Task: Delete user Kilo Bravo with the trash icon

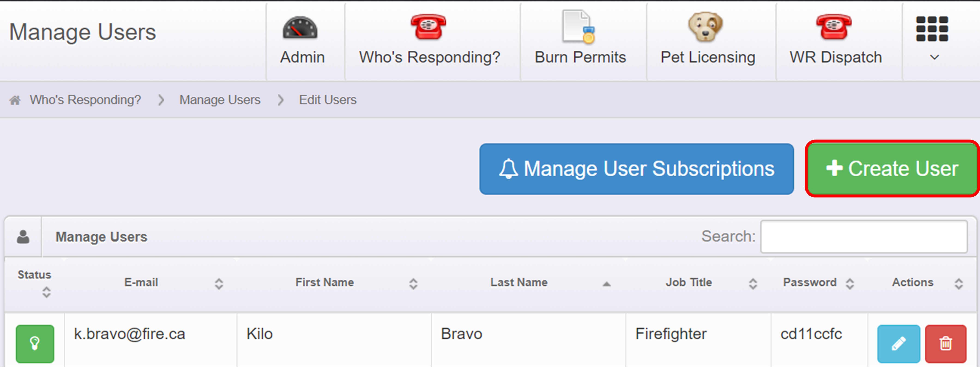Action: point(945,343)
